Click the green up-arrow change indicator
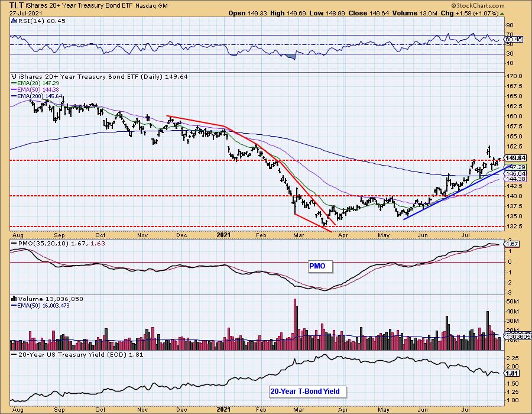The width and height of the screenshot is (532, 414). pos(502,14)
